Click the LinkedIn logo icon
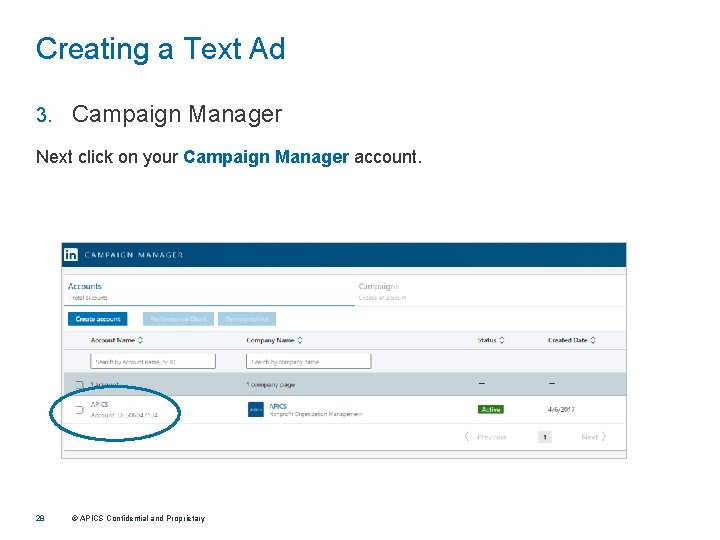720x540 pixels. click(71, 255)
